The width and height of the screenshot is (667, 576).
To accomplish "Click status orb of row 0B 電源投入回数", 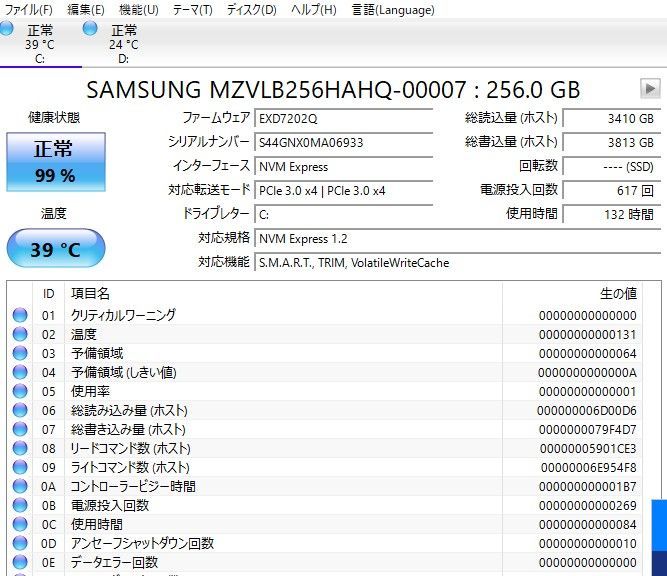I will click(x=20, y=505).
